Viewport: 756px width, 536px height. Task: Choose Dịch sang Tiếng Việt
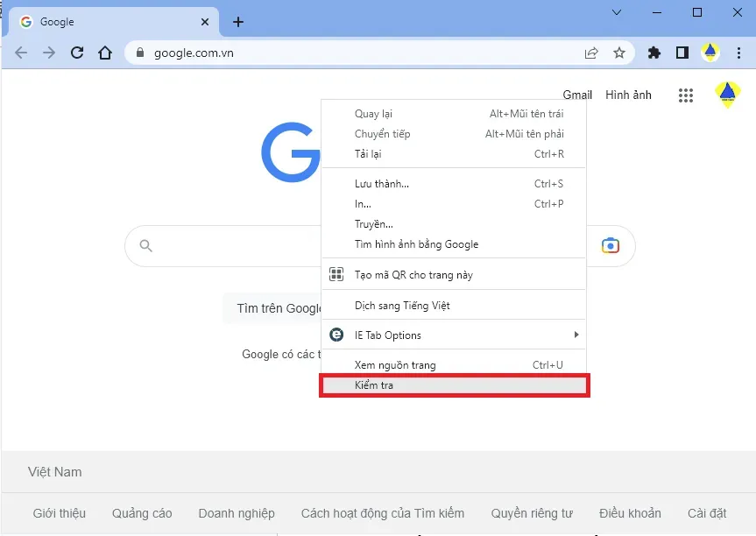click(x=454, y=306)
